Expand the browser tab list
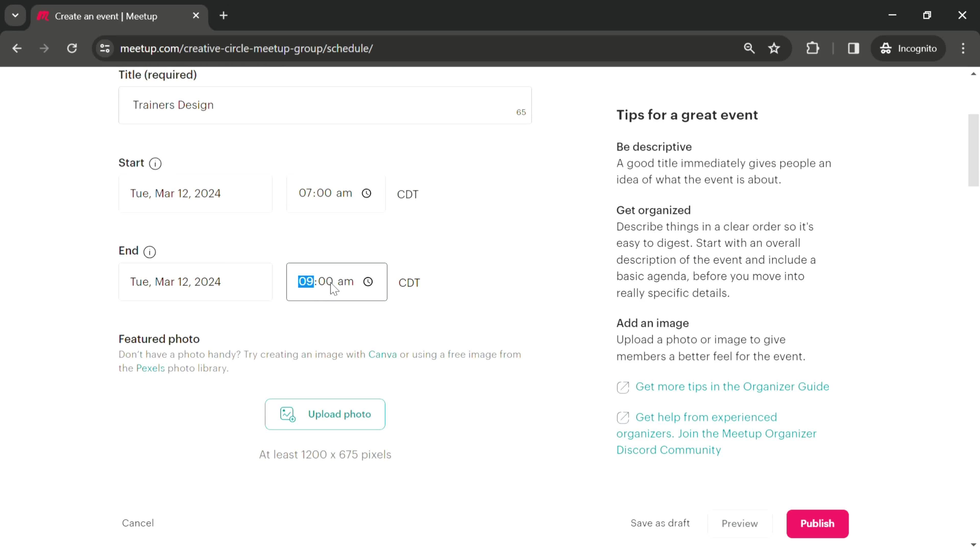The height and width of the screenshot is (551, 980). pos(15,15)
